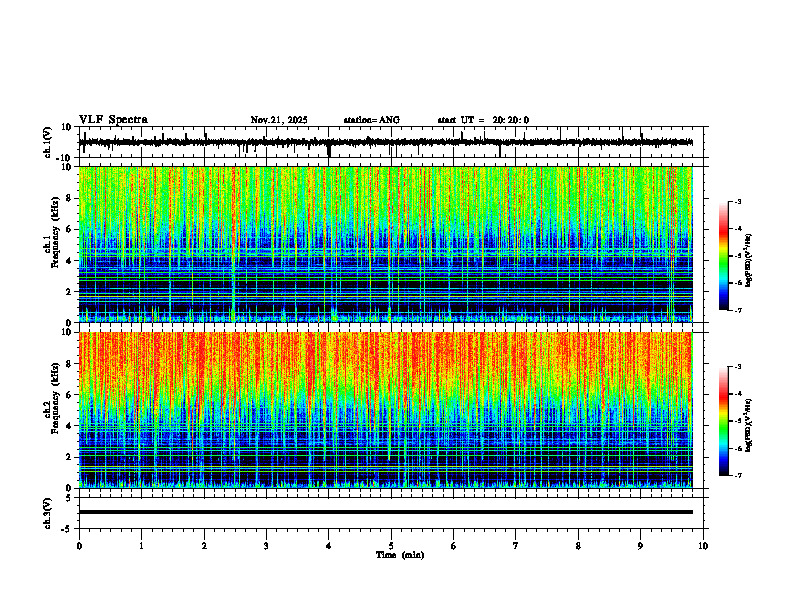Image resolution: width=792 pixels, height=612 pixels.
Task: Click the 'ch.1(V)' axis label
Action: [x=48, y=142]
